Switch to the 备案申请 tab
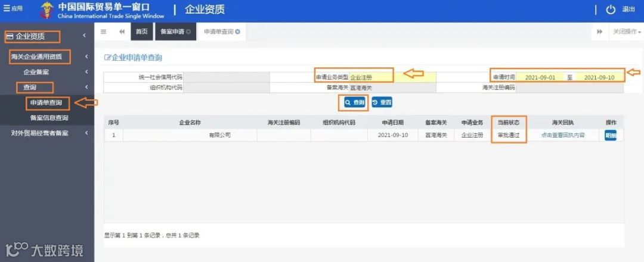This screenshot has width=644, height=262. [172, 32]
